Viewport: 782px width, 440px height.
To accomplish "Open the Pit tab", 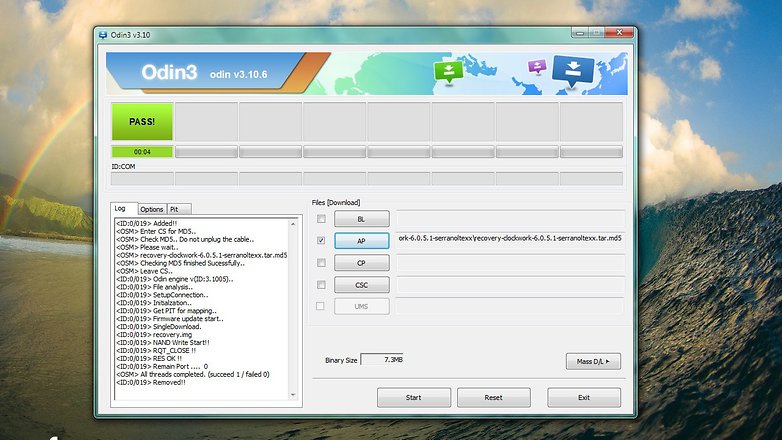I will tap(178, 210).
